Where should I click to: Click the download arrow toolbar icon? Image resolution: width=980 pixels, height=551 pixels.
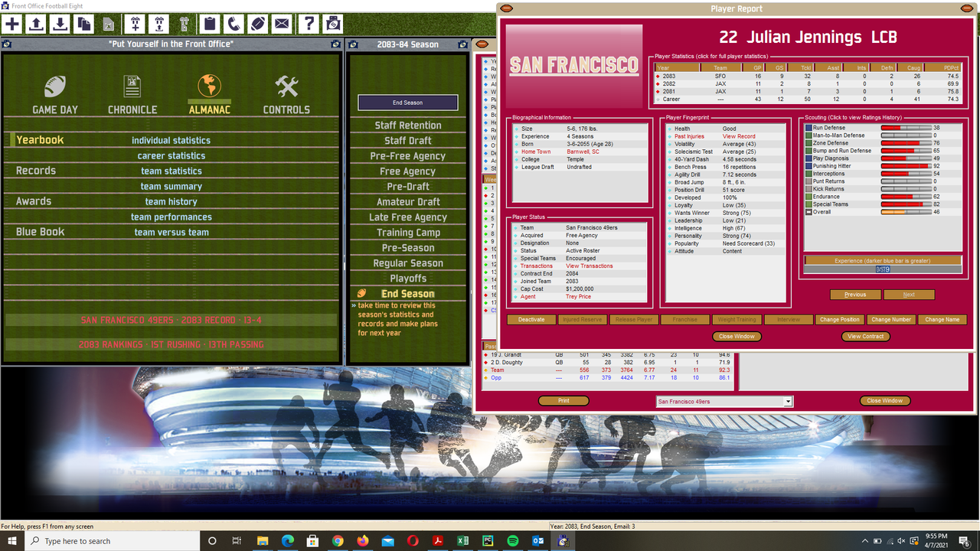tap(60, 24)
